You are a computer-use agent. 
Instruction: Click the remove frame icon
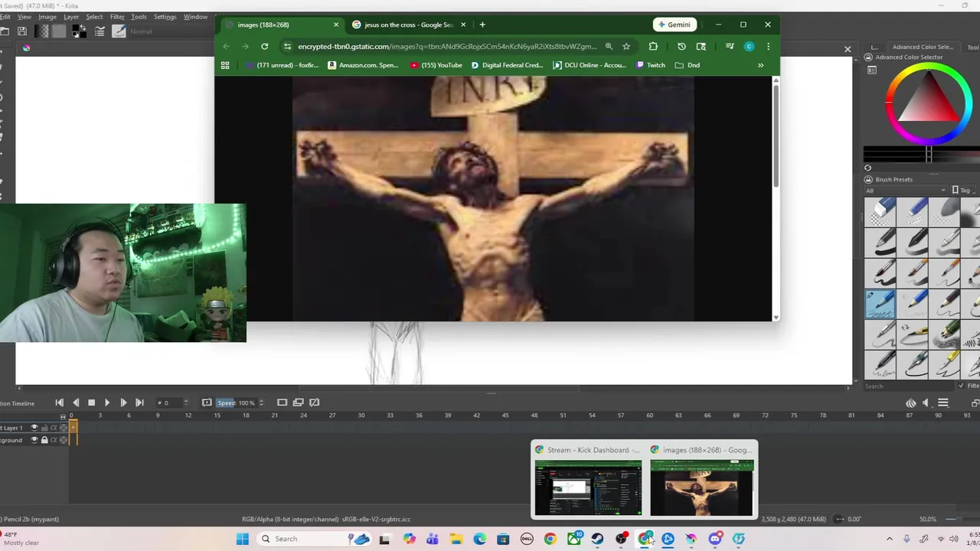coord(314,403)
